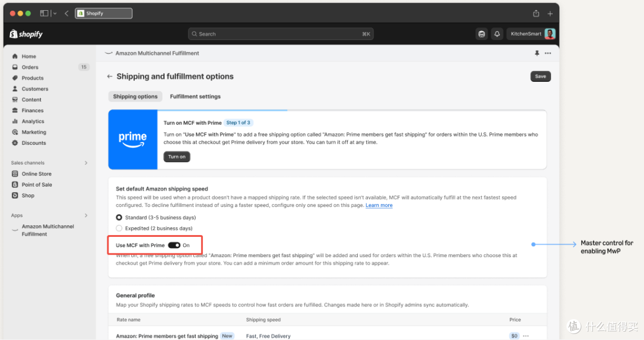Click the Shipping speed column header

pyautogui.click(x=264, y=320)
